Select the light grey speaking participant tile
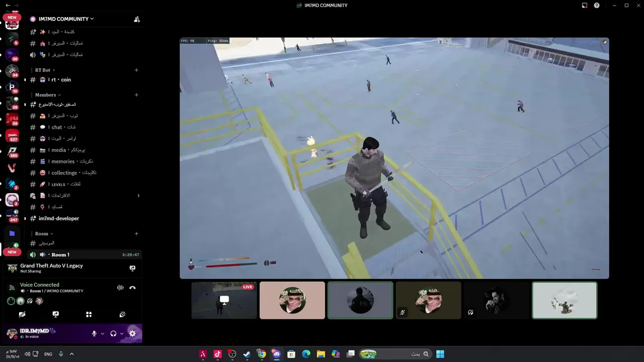 pyautogui.click(x=565, y=300)
